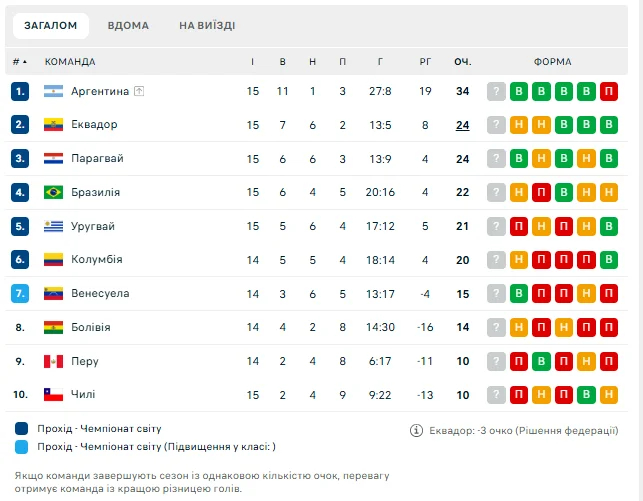
Task: Click the Ecuador flag icon
Action: pyautogui.click(x=53, y=125)
